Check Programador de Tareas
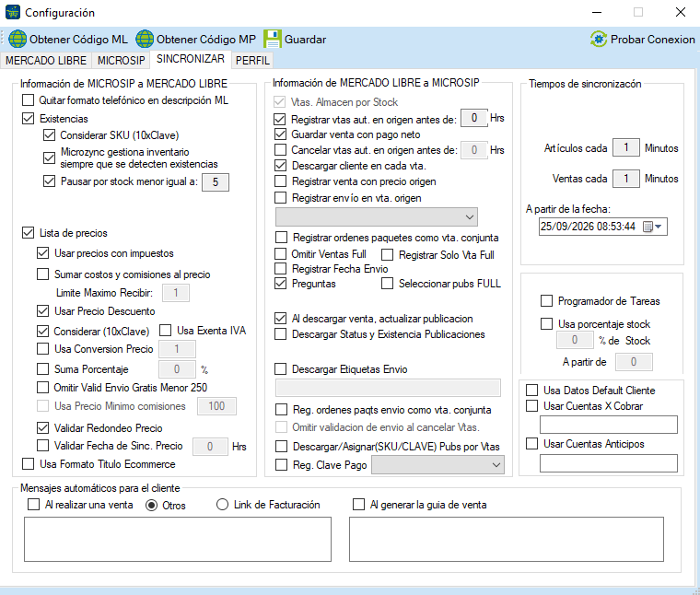Image resolution: width=700 pixels, height=595 pixels. pyautogui.click(x=547, y=301)
